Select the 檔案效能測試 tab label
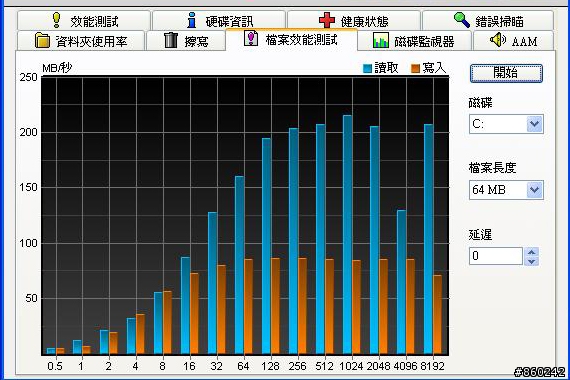 [302, 40]
